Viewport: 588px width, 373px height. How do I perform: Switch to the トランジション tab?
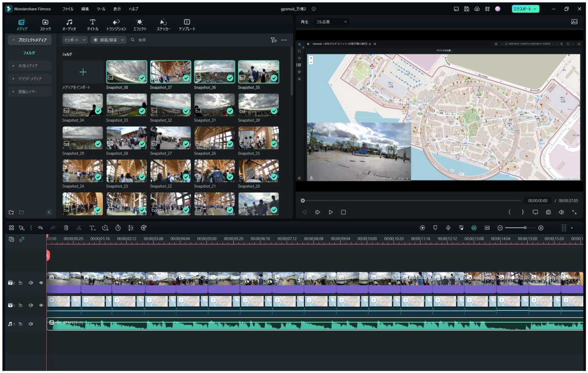(x=116, y=25)
